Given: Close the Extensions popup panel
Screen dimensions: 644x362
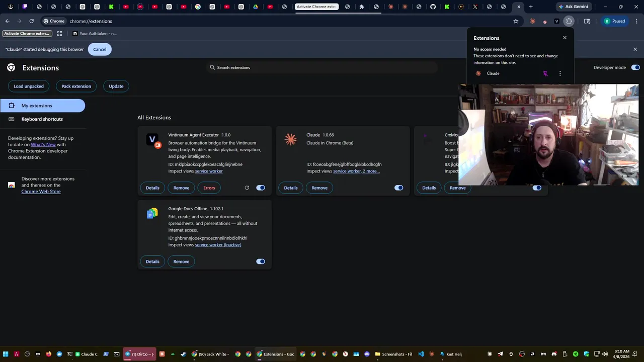Looking at the screenshot, I should [x=565, y=38].
